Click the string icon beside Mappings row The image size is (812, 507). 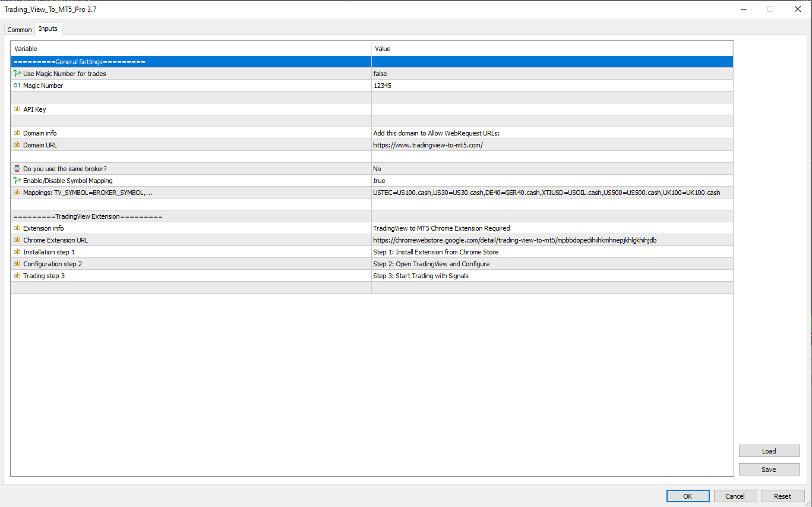tap(17, 193)
